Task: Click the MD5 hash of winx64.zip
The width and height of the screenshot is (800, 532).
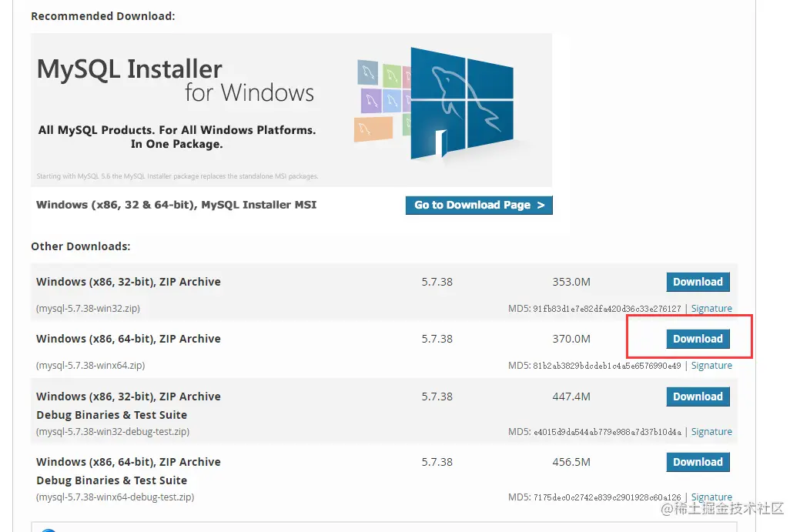Action: [608, 366]
